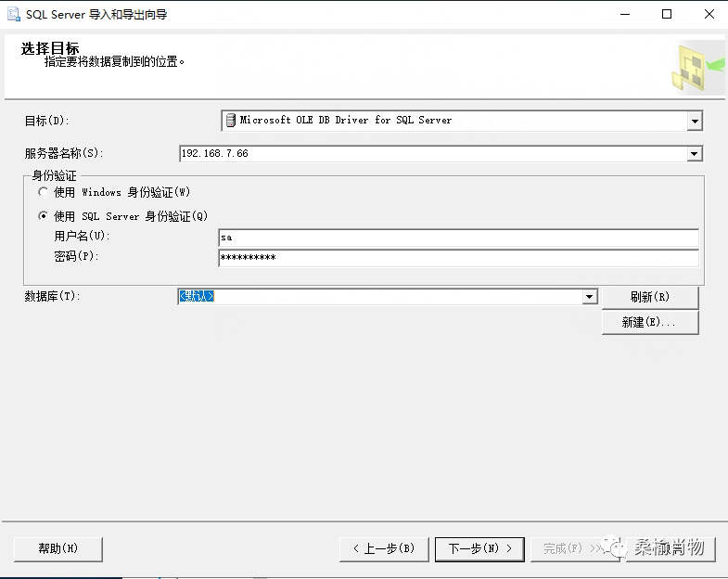Select Windows authentication radio button
The height and width of the screenshot is (579, 728).
(x=44, y=192)
